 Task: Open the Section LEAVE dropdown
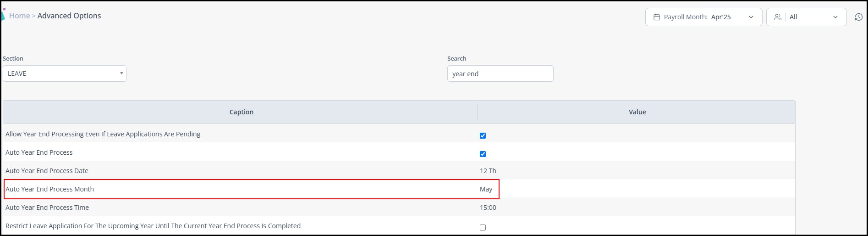(x=65, y=73)
